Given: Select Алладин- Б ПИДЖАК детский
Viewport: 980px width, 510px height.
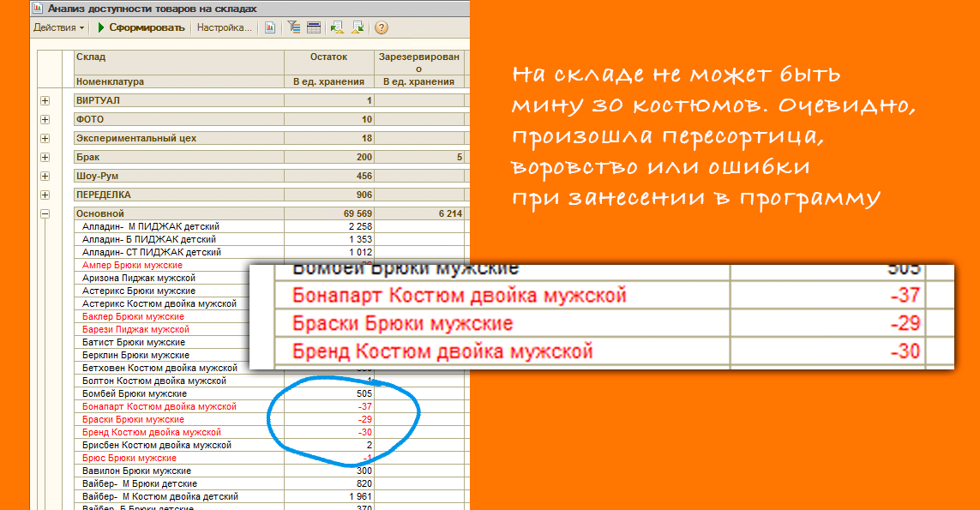Looking at the screenshot, I should (148, 239).
